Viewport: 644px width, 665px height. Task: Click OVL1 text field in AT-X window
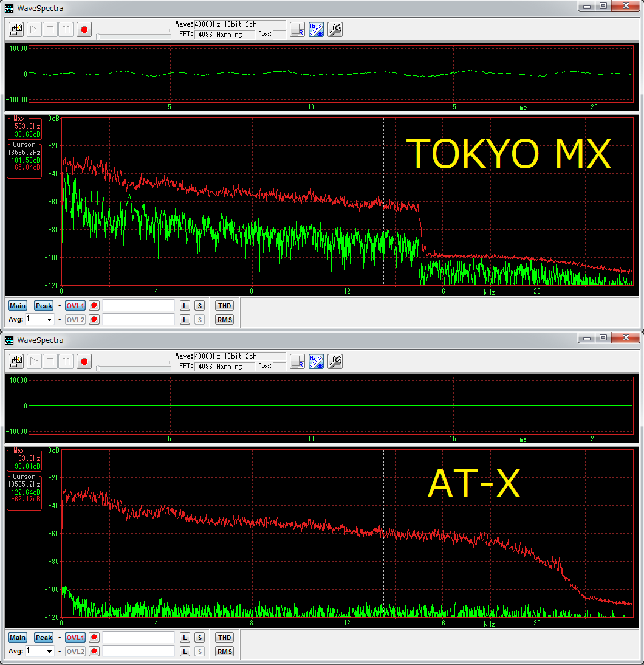(x=139, y=637)
